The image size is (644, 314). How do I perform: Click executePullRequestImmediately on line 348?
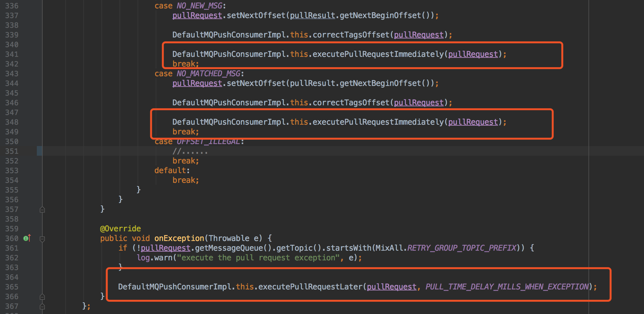(x=378, y=122)
